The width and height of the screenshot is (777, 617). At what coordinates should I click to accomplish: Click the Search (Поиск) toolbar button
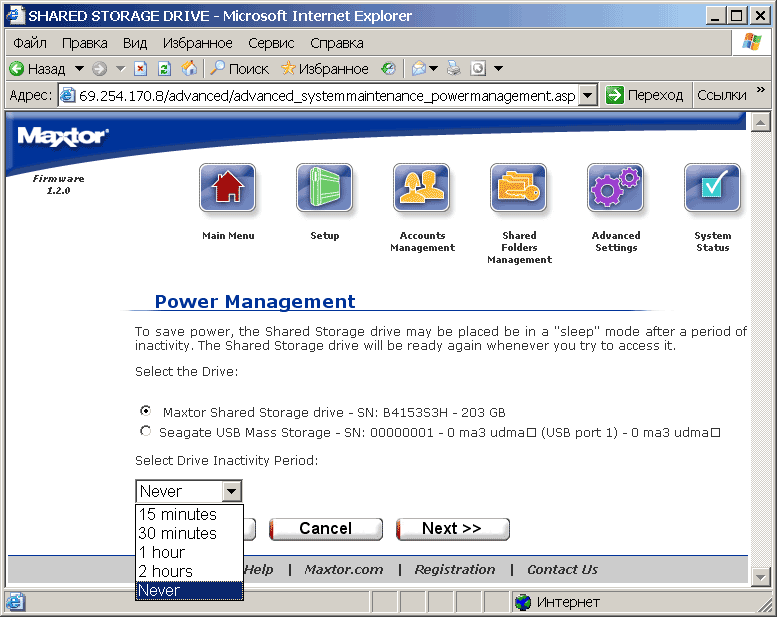(239, 68)
